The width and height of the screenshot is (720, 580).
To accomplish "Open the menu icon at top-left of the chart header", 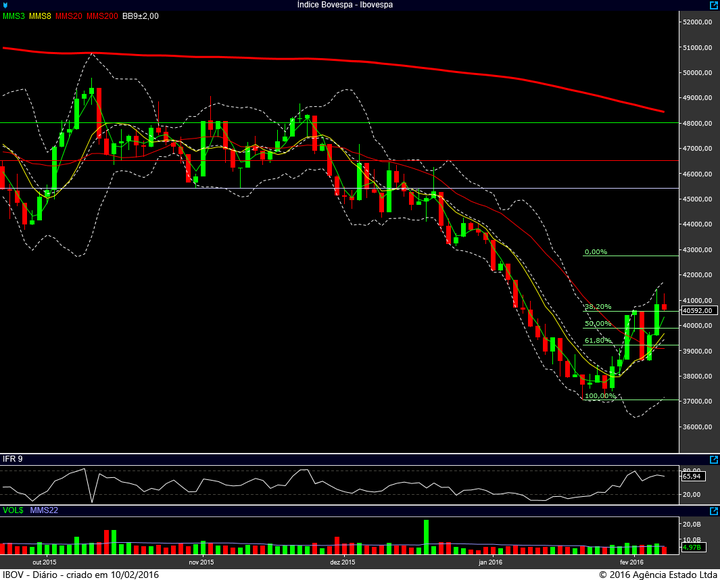I will coord(5,5).
